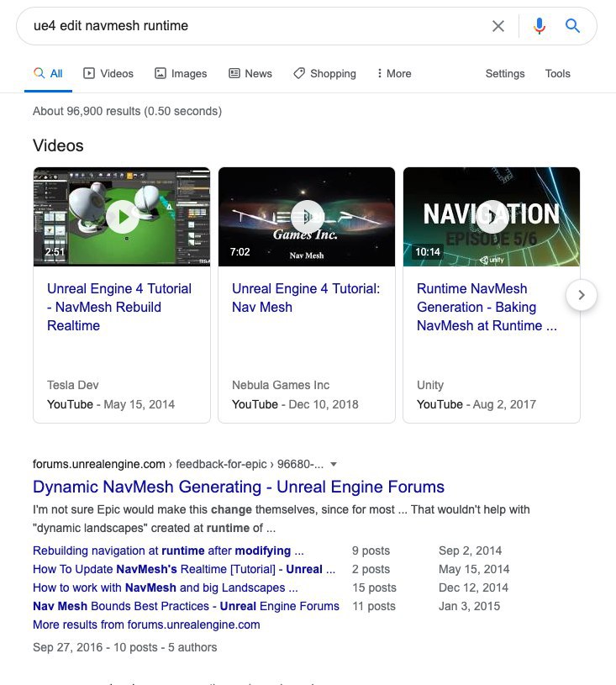Image resolution: width=616 pixels, height=685 pixels.
Task: Click the 'Nebula Games Inc' channel name
Action: (x=281, y=385)
